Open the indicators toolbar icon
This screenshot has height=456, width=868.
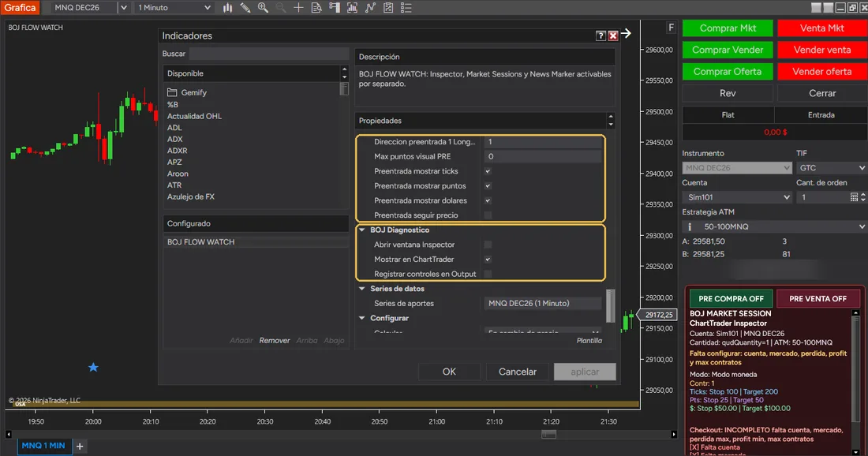352,8
